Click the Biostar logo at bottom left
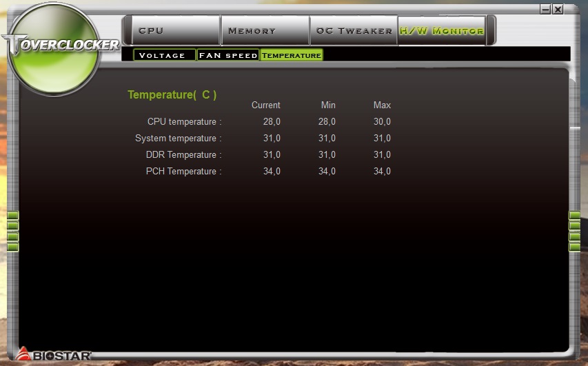This screenshot has width=588, height=366. point(54,355)
